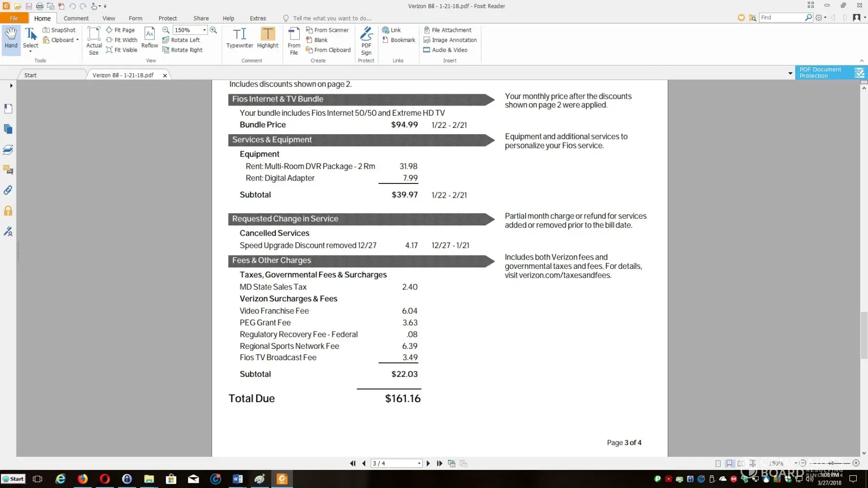Toggle continuous page view in status bar
868x488 pixels.
(x=729, y=463)
